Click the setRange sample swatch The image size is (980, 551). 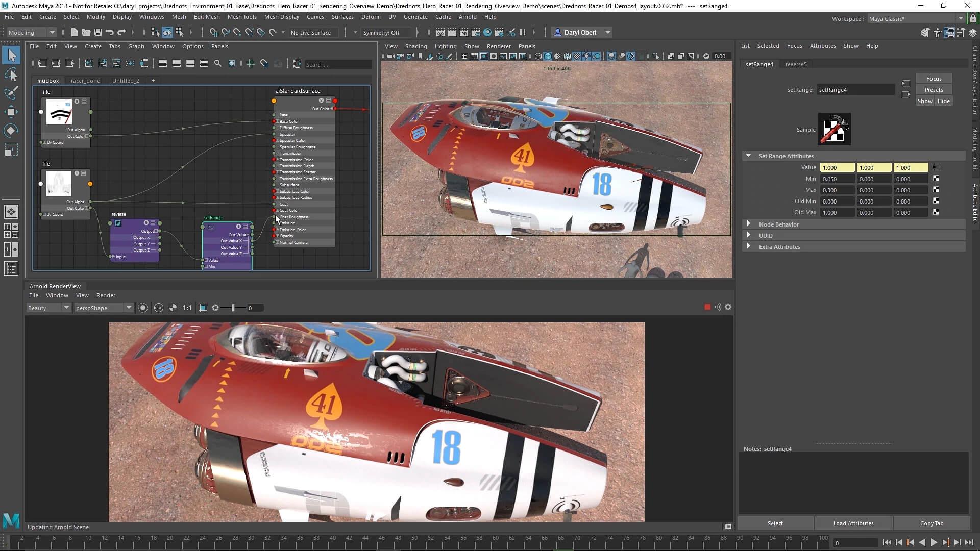[834, 129]
